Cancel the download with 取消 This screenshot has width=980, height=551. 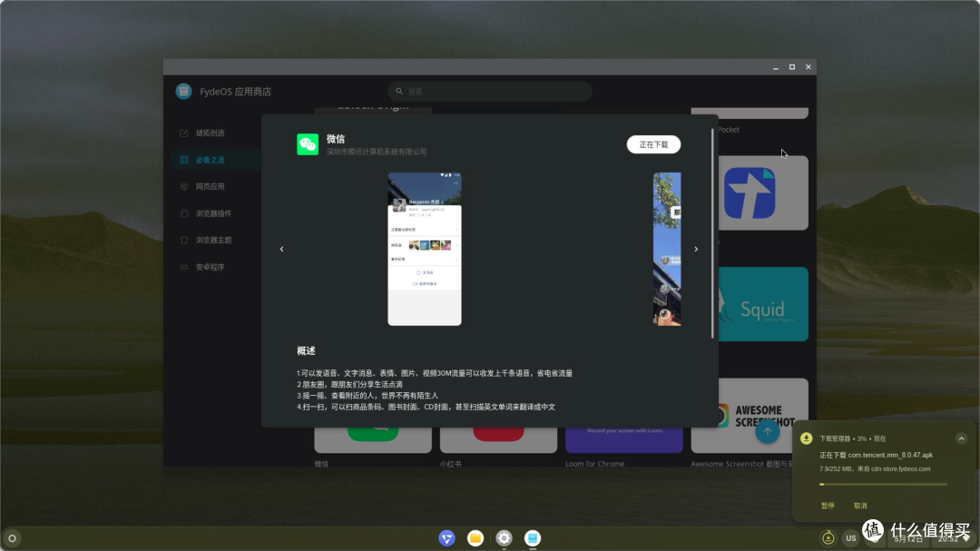click(x=860, y=506)
